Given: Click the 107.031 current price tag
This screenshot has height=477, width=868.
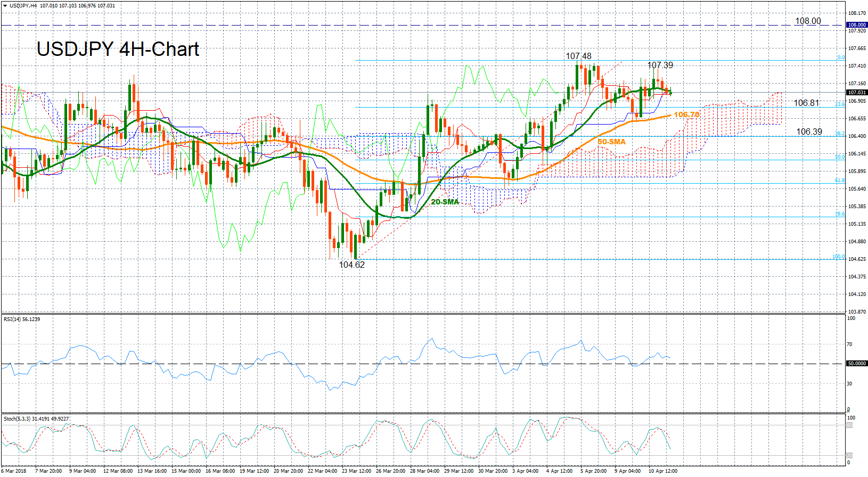Looking at the screenshot, I should [857, 93].
